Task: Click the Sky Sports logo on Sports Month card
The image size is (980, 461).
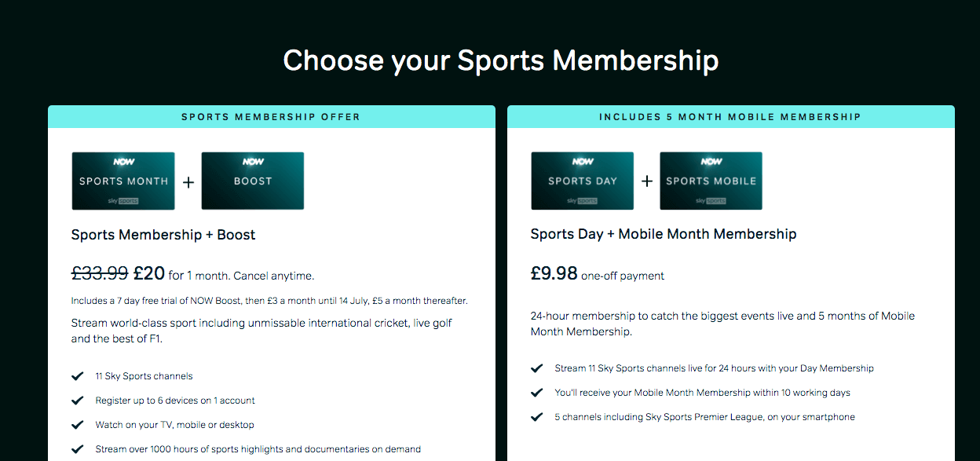Action: point(122,200)
